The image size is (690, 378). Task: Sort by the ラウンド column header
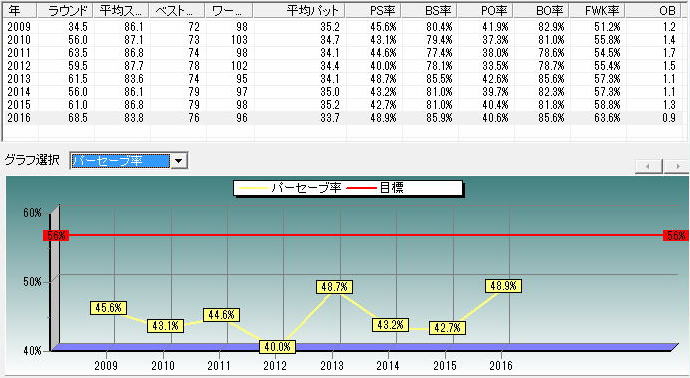click(x=66, y=10)
